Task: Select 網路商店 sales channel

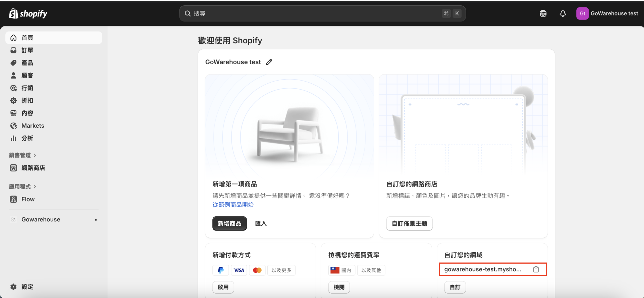Action: [33, 168]
